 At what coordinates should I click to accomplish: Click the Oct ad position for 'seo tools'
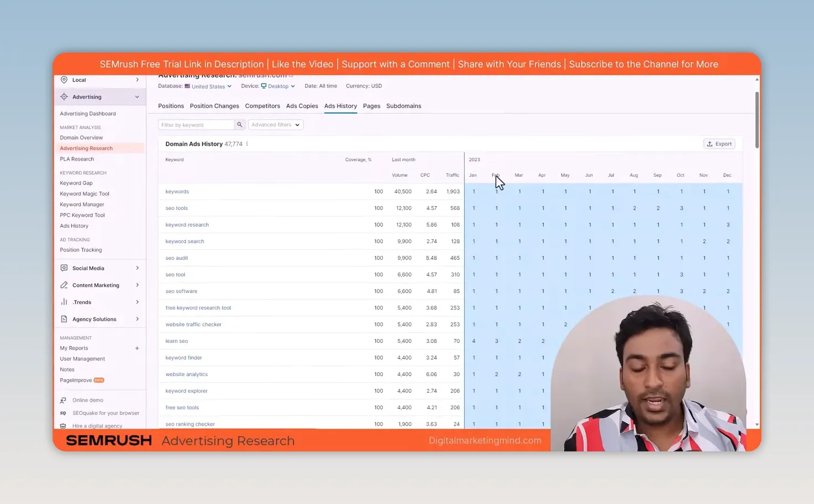pyautogui.click(x=681, y=208)
